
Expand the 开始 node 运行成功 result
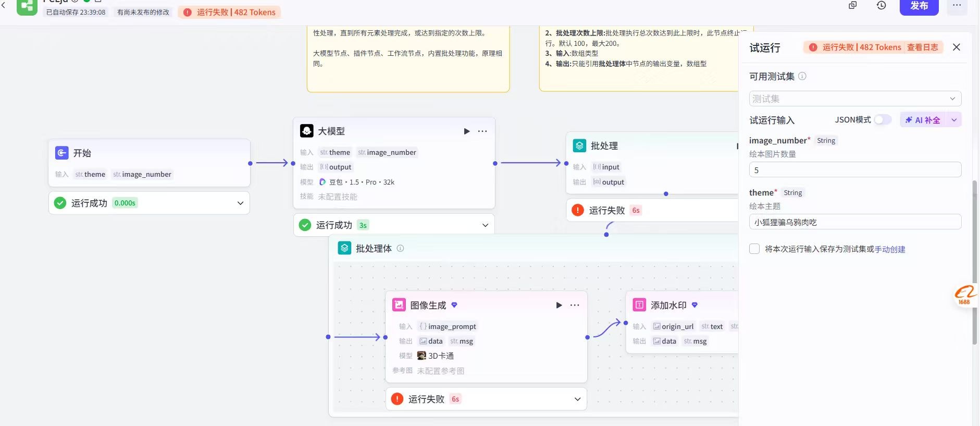click(x=240, y=203)
